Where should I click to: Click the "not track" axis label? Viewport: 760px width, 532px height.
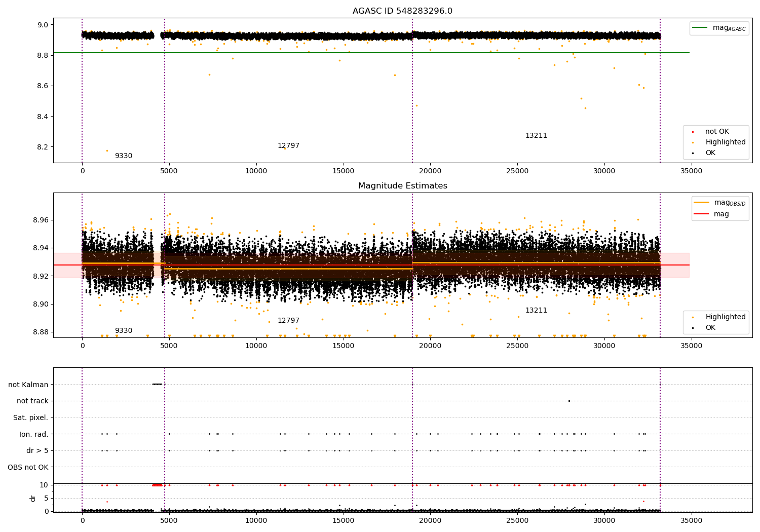click(32, 401)
